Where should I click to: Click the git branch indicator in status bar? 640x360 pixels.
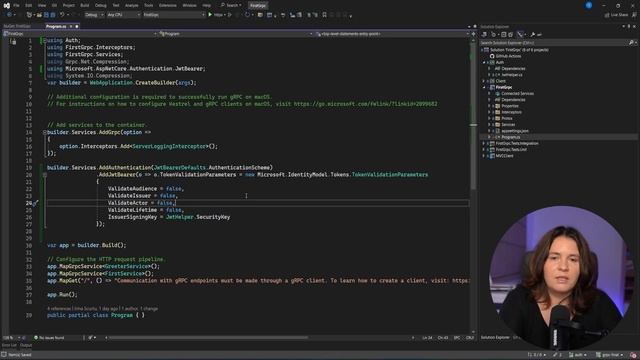610,355
